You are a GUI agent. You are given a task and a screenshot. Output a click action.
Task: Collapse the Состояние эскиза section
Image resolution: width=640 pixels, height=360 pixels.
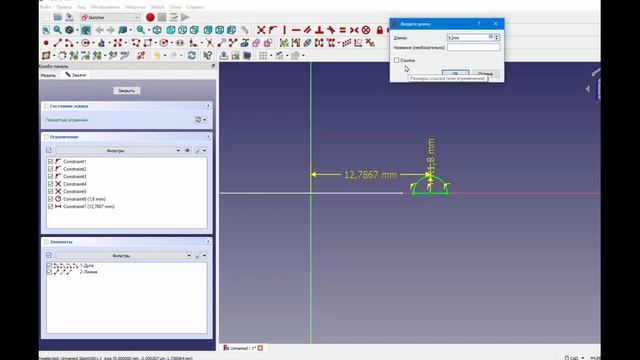[x=208, y=106]
